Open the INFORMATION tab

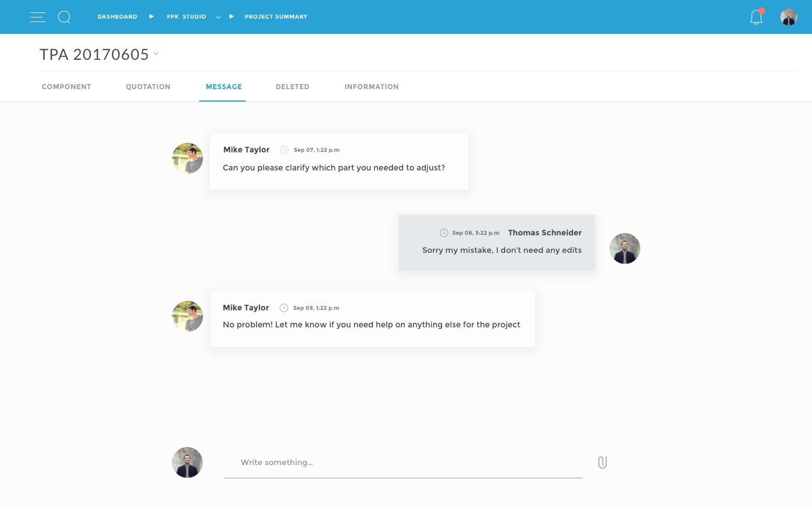pos(372,86)
